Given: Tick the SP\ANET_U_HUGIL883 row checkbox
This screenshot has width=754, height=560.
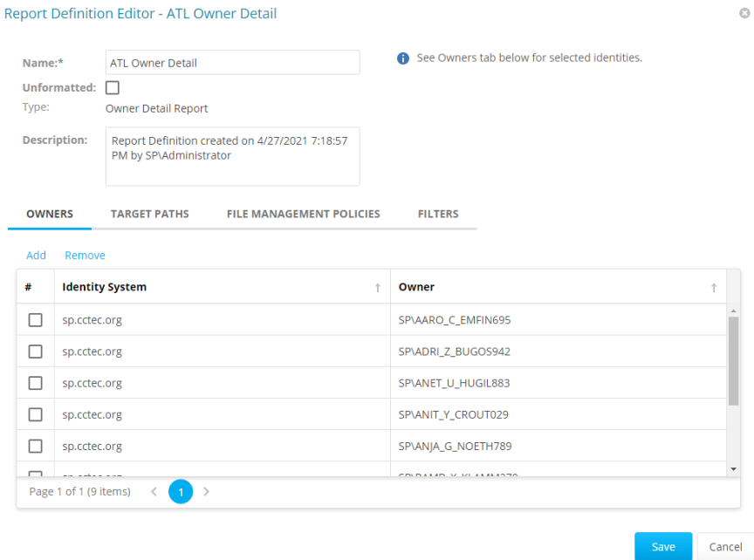Looking at the screenshot, I should (35, 383).
